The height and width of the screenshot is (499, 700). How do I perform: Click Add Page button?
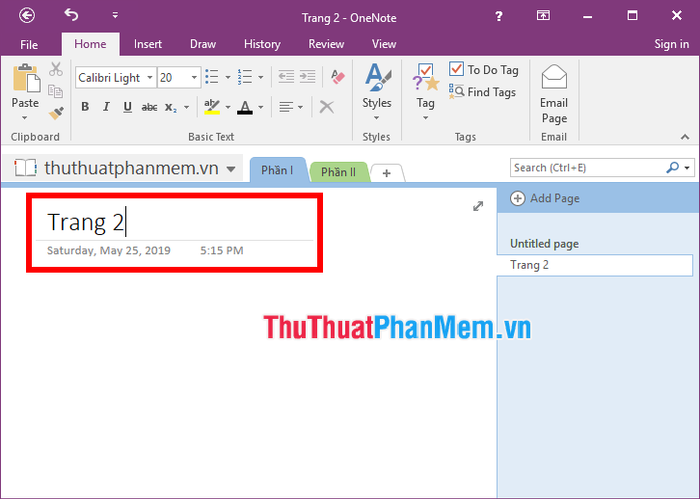pyautogui.click(x=545, y=198)
